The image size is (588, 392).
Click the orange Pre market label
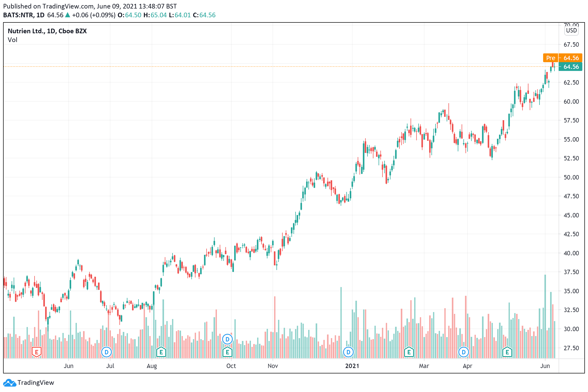[x=551, y=58]
